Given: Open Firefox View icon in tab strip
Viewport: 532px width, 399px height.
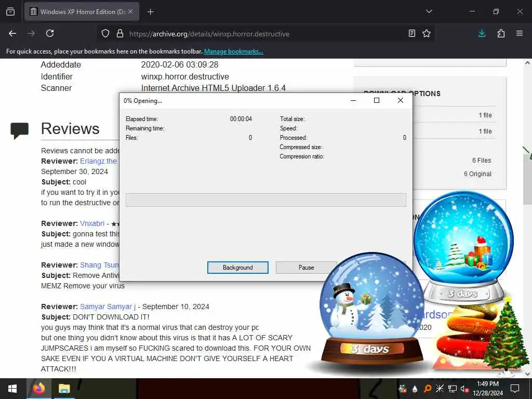Looking at the screenshot, I should tap(10, 12).
